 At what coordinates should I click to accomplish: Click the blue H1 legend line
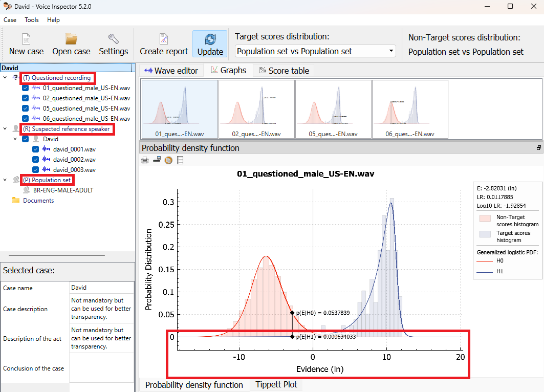485,272
